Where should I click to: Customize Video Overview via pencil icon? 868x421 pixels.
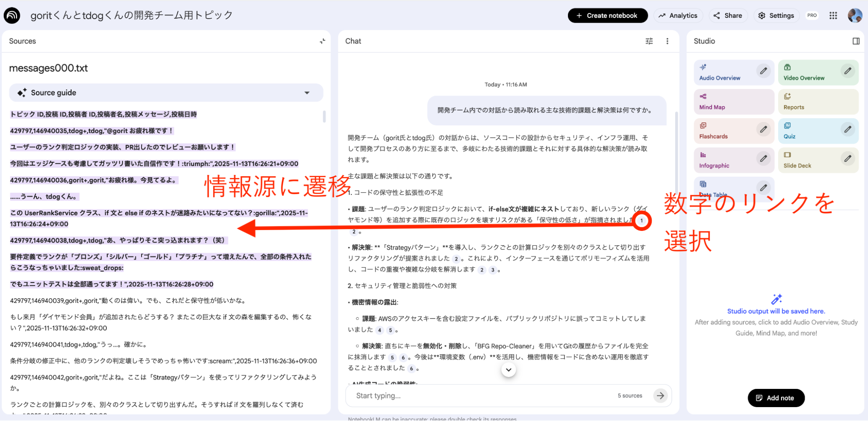tap(848, 71)
